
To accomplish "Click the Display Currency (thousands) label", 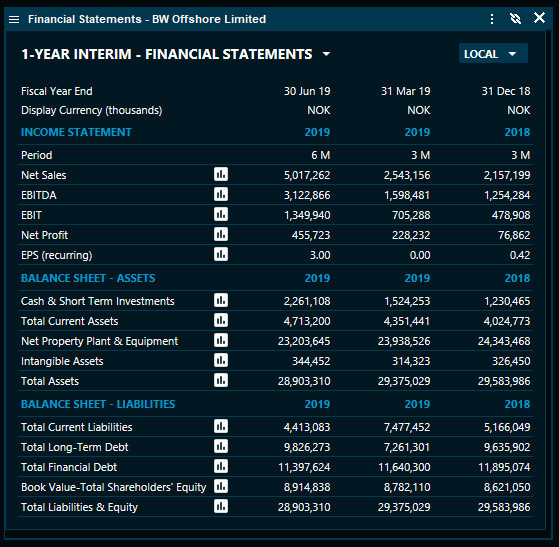I will (x=92, y=111).
